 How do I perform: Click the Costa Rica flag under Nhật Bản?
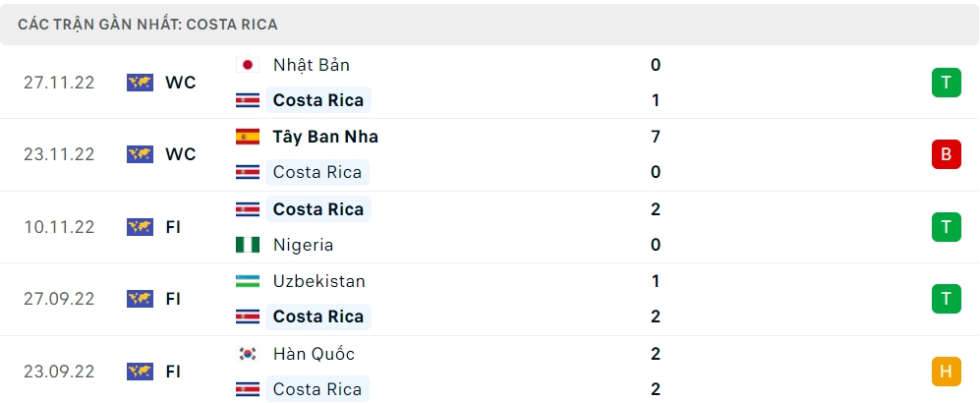(x=247, y=100)
